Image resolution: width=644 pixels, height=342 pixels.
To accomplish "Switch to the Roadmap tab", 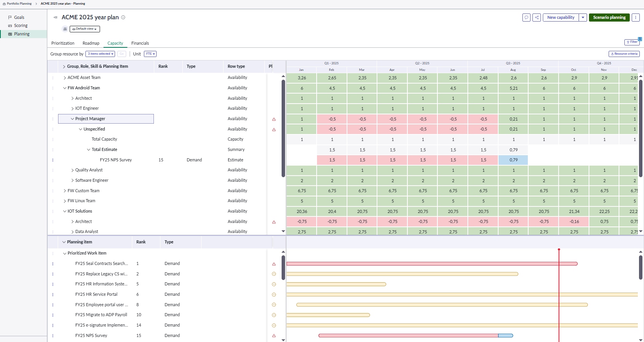I will pos(91,43).
